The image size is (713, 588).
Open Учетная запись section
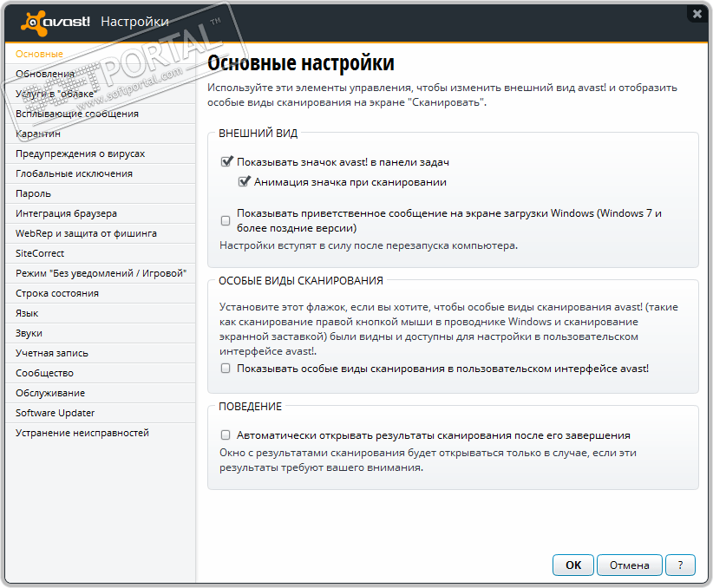pos(101,353)
